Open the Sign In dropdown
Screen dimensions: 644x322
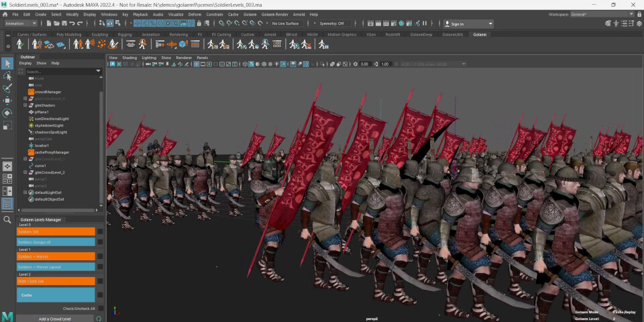[x=469, y=24]
